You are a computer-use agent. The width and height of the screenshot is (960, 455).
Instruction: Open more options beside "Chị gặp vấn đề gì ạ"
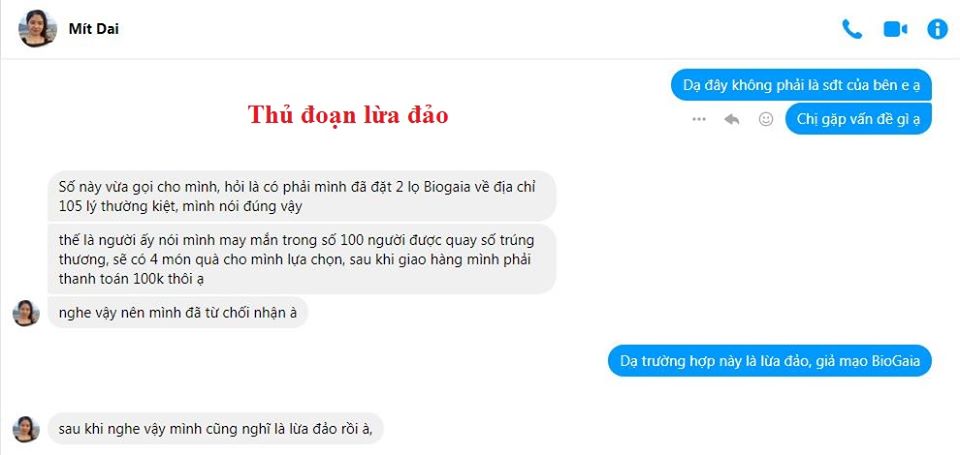tap(699, 119)
